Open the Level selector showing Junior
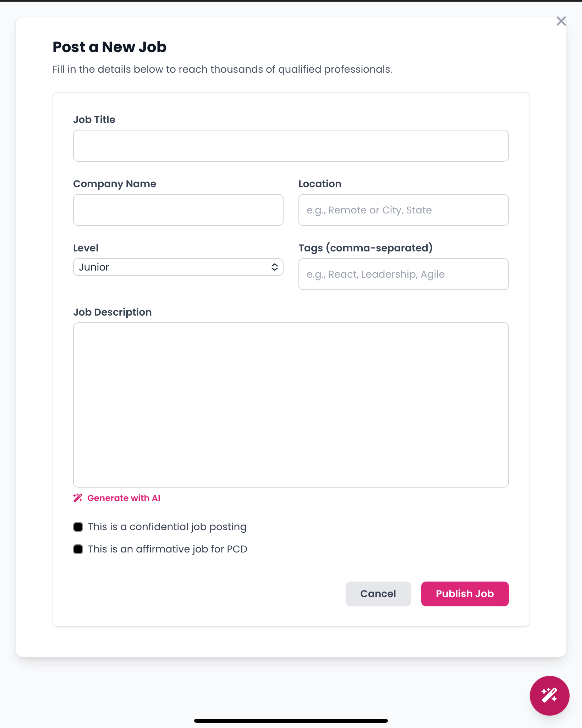 pyautogui.click(x=177, y=267)
